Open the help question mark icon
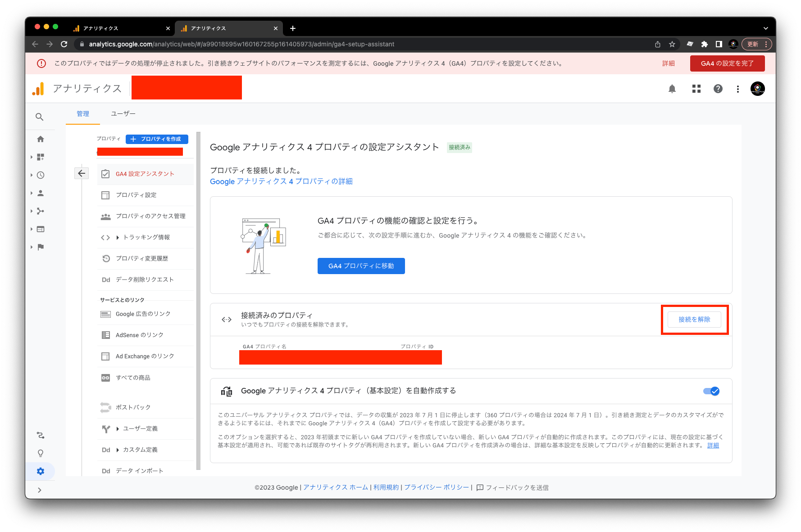The width and height of the screenshot is (801, 532). pos(718,89)
